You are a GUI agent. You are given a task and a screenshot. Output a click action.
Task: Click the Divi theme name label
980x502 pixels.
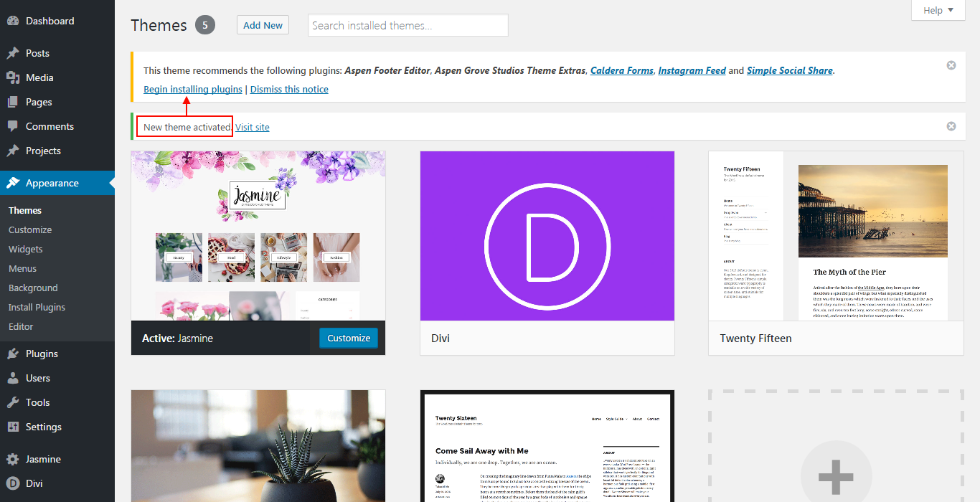pos(440,338)
